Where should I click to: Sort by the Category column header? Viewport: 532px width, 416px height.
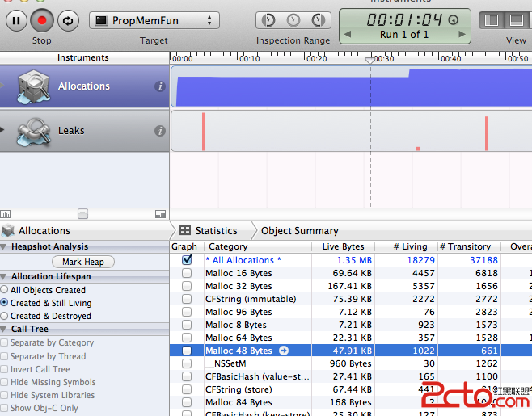(258, 246)
